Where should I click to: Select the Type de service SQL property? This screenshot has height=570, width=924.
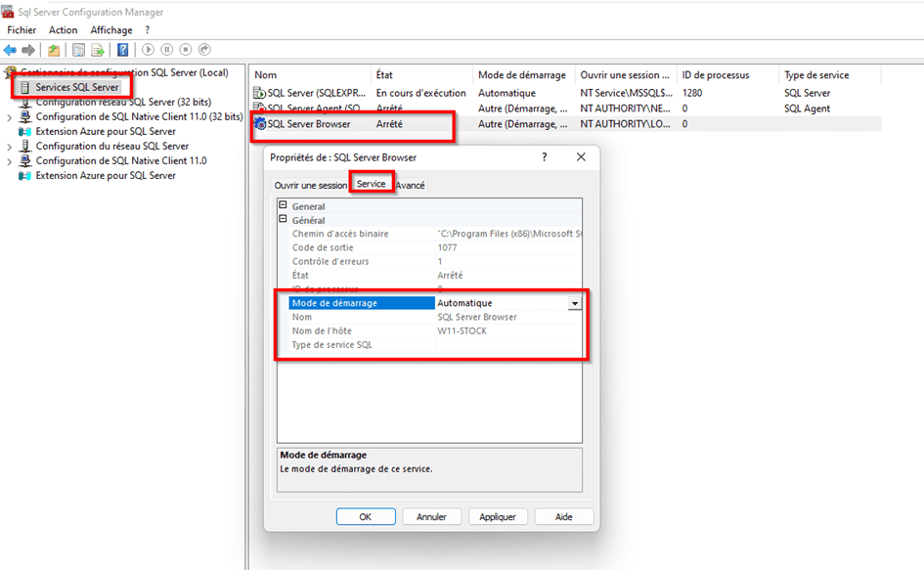332,345
